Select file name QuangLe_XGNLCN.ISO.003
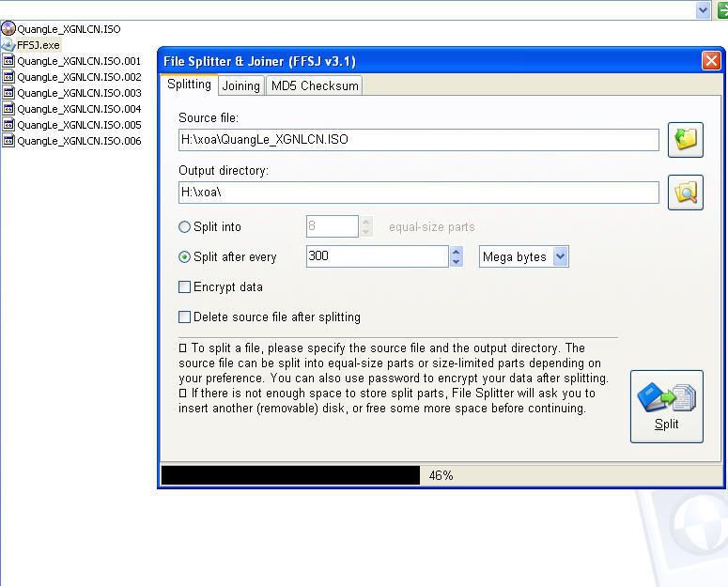Viewport: 728px width, 587px height. [79, 93]
